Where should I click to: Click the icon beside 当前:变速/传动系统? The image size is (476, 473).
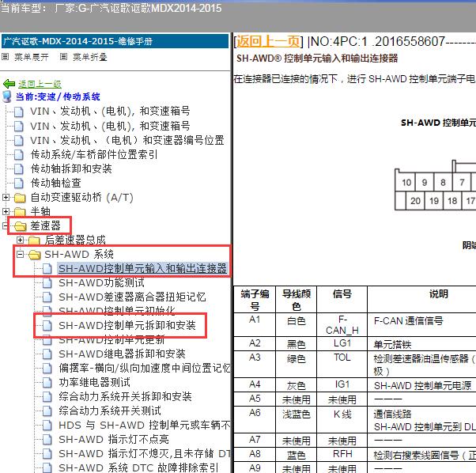(7, 96)
